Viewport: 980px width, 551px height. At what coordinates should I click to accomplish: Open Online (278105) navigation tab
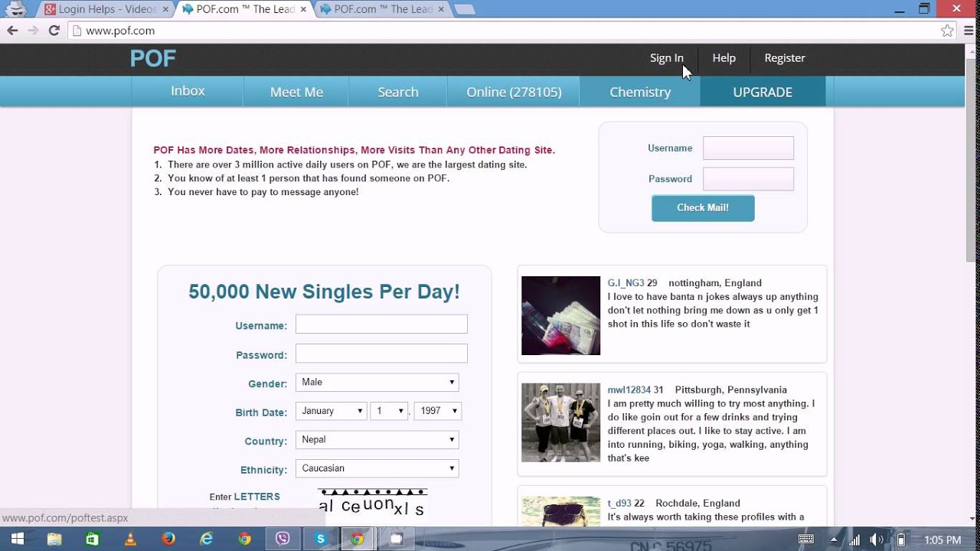pos(514,91)
